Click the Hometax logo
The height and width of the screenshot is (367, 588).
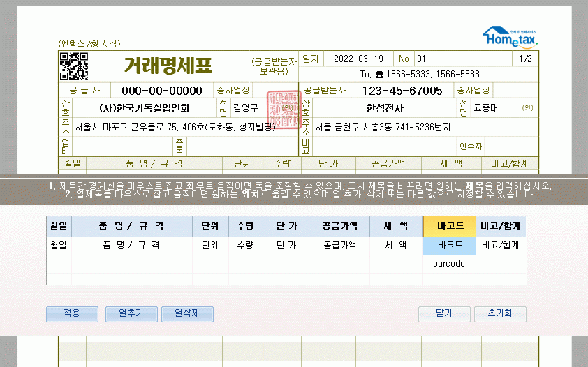510,38
